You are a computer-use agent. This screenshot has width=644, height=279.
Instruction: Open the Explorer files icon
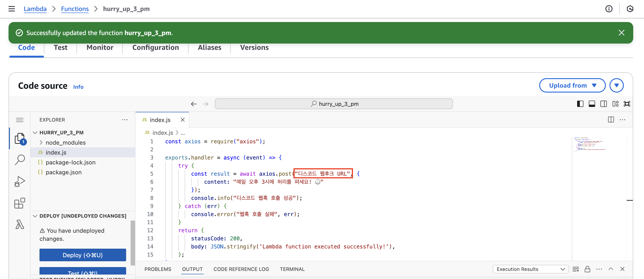coord(20,138)
